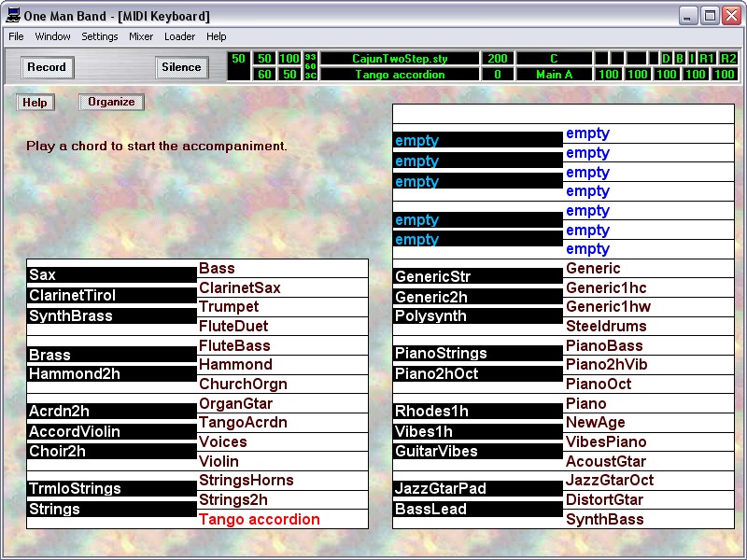The image size is (747, 560).
Task: Select the AcoustGtar white key
Action: [648, 461]
